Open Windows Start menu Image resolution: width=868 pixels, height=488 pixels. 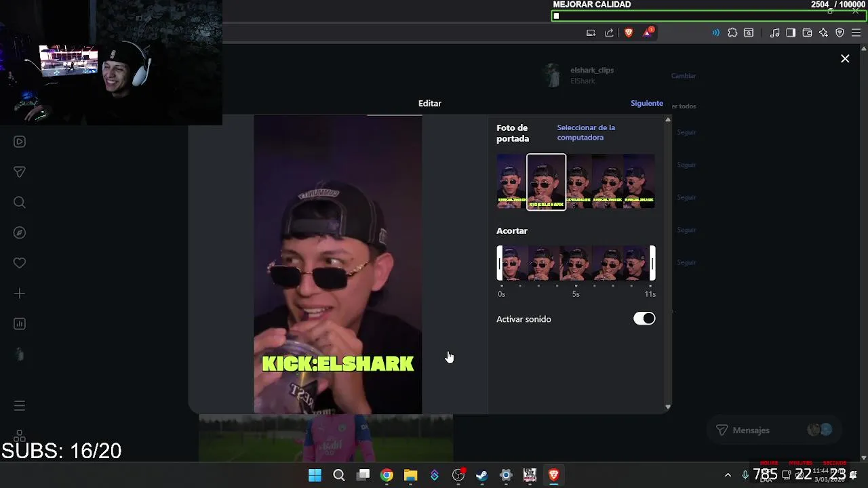pos(315,475)
